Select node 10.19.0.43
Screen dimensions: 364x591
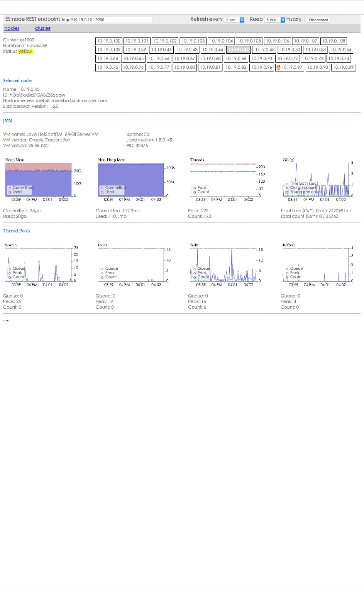[187, 50]
